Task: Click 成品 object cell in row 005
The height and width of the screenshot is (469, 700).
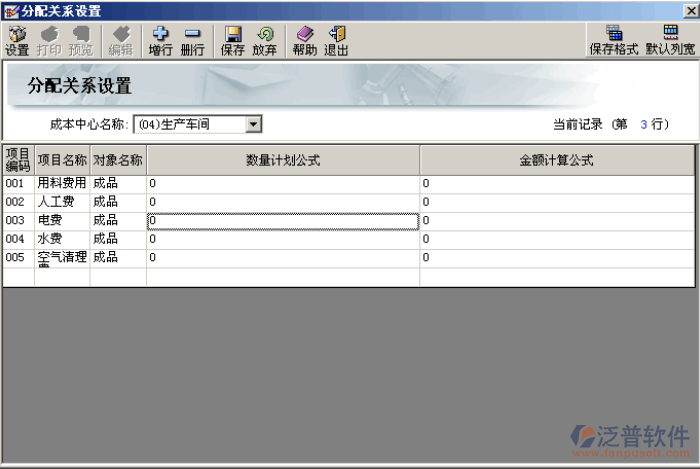Action: click(x=118, y=258)
